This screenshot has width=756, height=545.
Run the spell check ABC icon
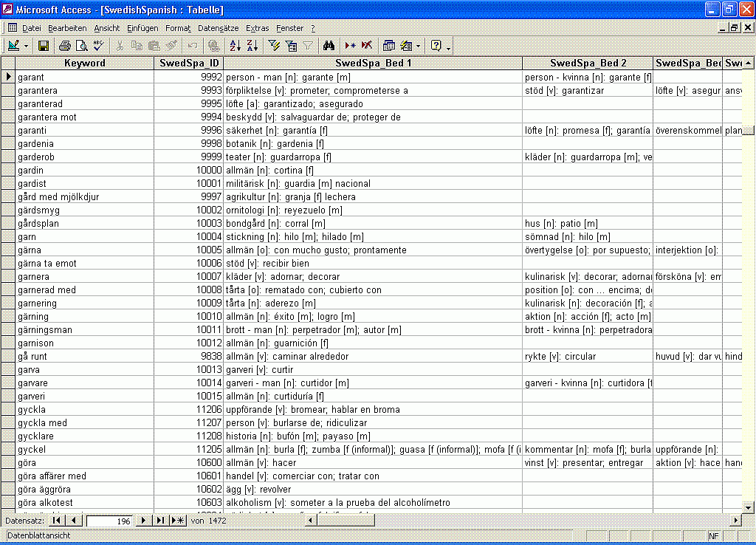98,46
